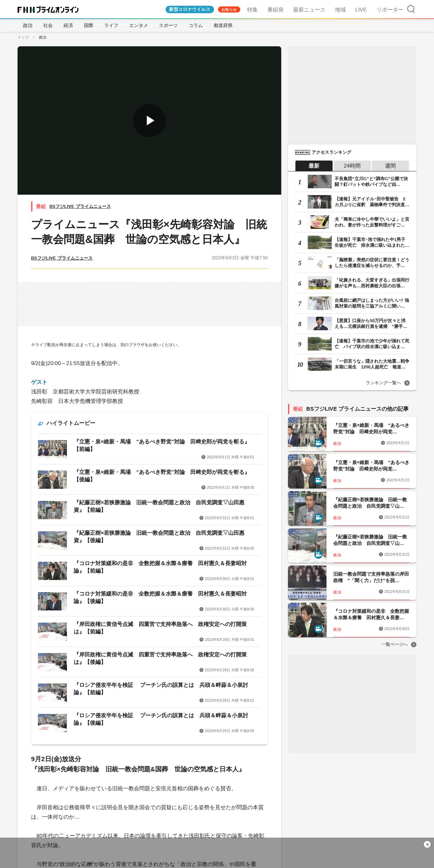The width and height of the screenshot is (434, 868).
Task: Open highlight 立憲・泉×維新・馬場【後編】 thumbnail
Action: tap(52, 480)
